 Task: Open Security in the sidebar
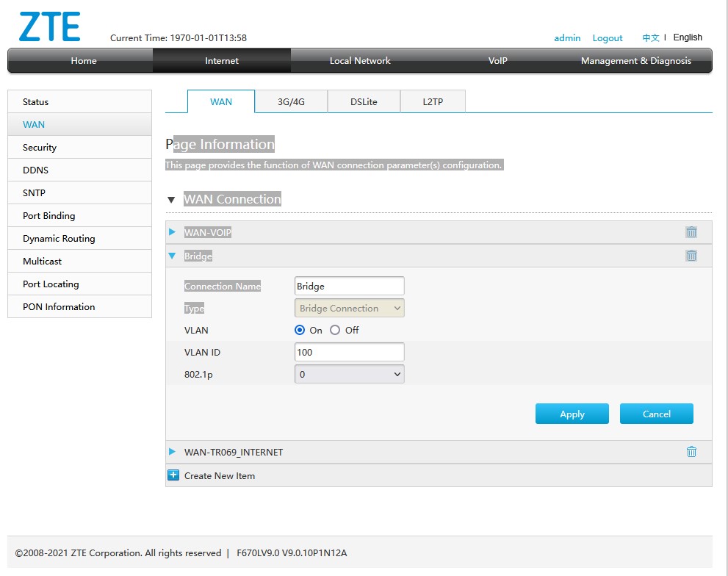pos(79,147)
